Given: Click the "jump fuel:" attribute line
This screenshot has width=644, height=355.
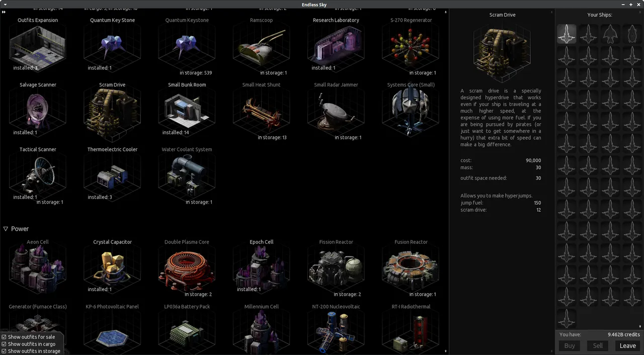Looking at the screenshot, I should pos(501,203).
